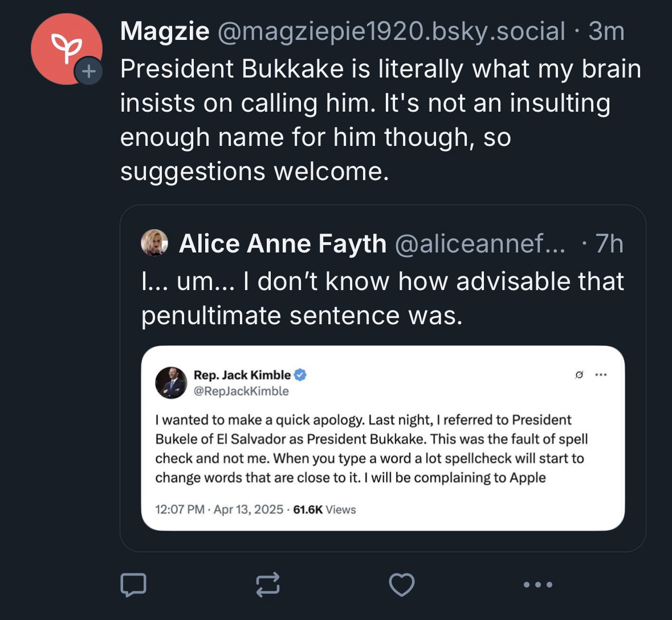This screenshot has width=672, height=620.
Task: Like the post with heart icon
Action: coord(401,584)
